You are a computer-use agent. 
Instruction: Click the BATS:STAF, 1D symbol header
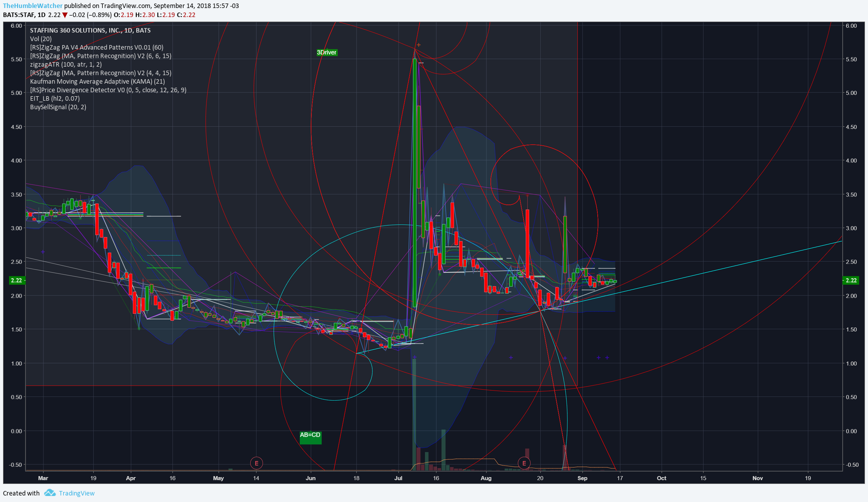click(24, 15)
